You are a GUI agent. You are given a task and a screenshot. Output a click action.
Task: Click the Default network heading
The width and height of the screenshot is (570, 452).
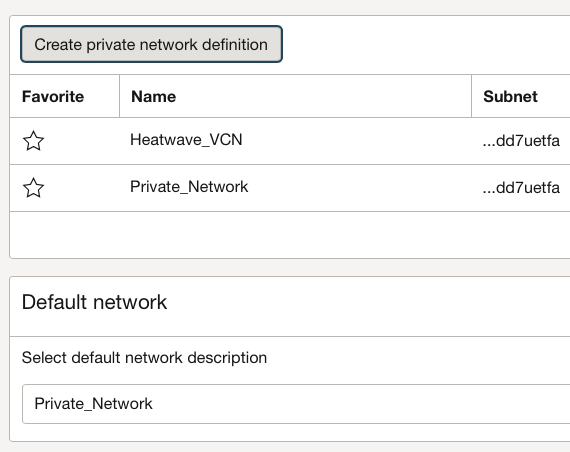(x=95, y=302)
